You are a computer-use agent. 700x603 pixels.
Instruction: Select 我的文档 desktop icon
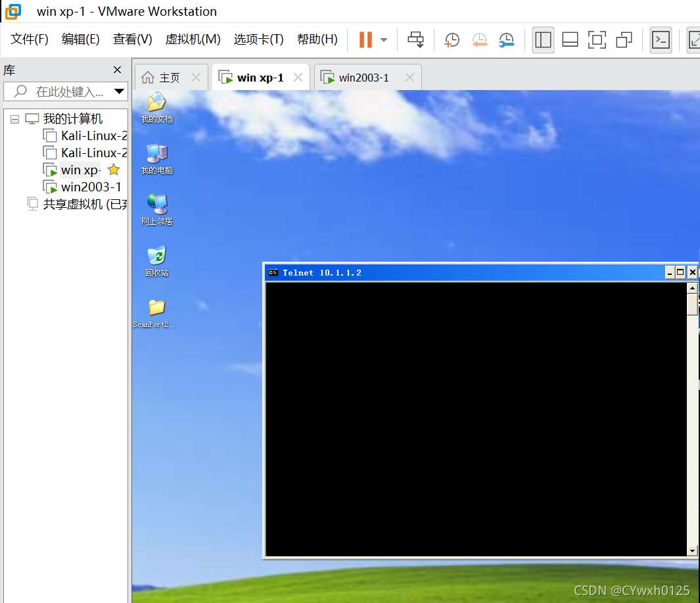(x=156, y=108)
